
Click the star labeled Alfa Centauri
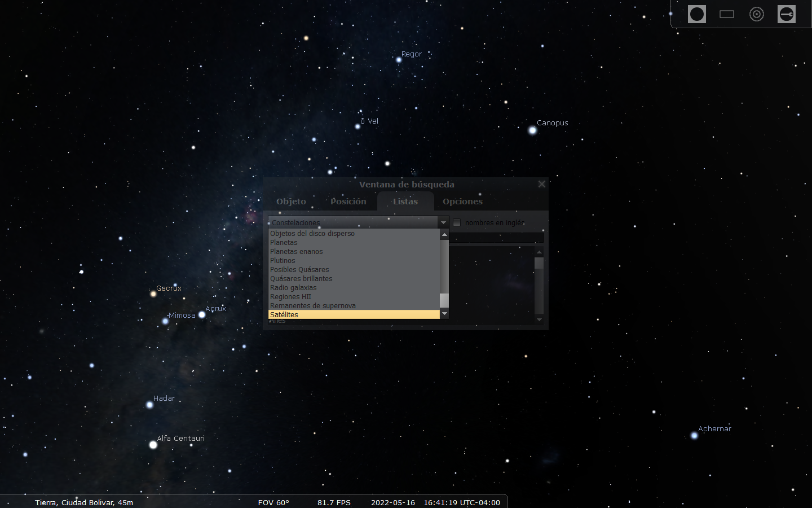pyautogui.click(x=153, y=445)
